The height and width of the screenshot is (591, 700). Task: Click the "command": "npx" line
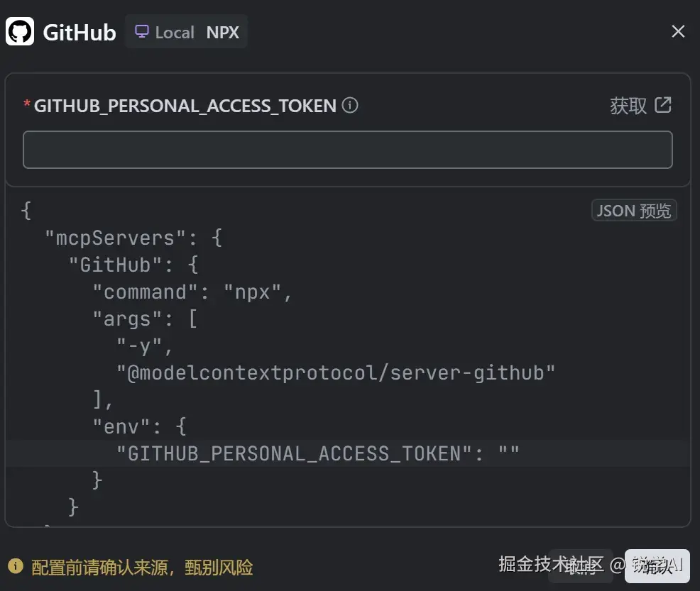point(192,292)
